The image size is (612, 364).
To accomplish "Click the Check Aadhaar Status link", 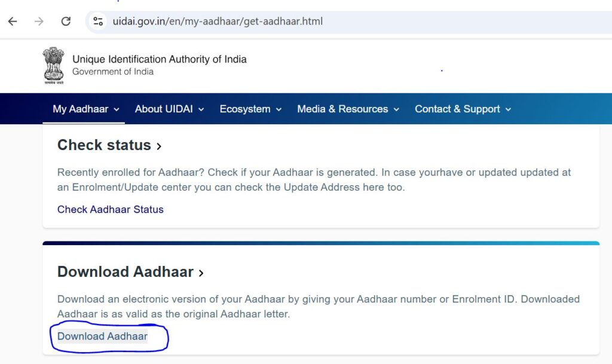I will pyautogui.click(x=111, y=209).
